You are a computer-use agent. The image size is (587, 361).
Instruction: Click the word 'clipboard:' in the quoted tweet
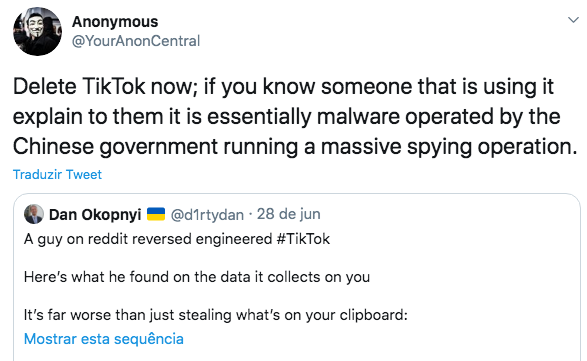[374, 315]
